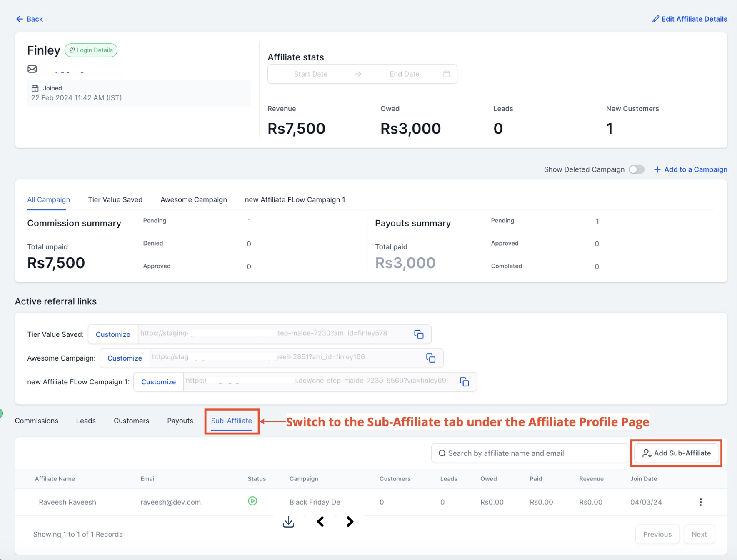
Task: Copy the Awesome Campaign referral link
Action: (x=430, y=358)
